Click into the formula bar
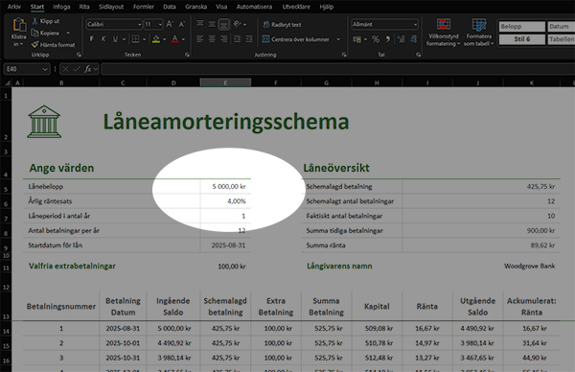575x372 pixels. click(337, 69)
